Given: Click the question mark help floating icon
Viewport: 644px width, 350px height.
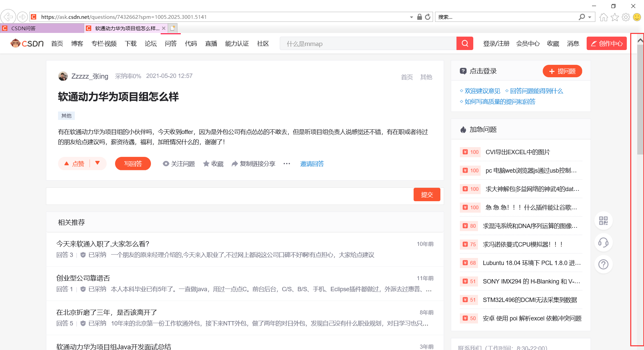Looking at the screenshot, I should [603, 264].
